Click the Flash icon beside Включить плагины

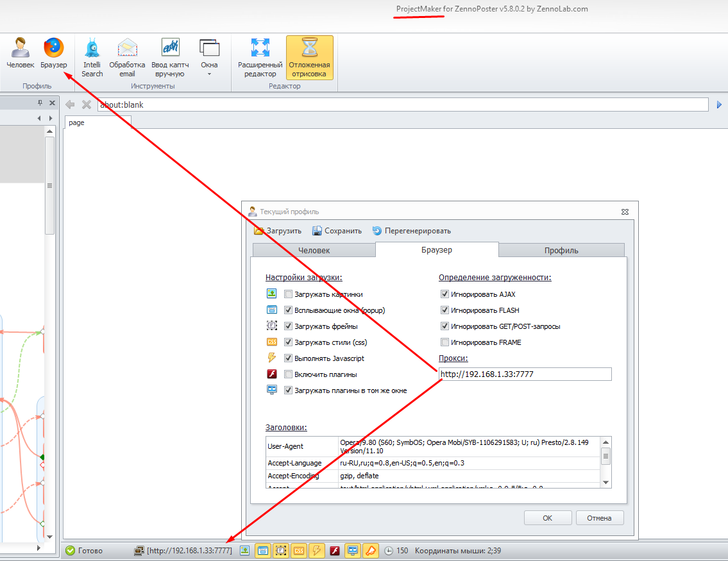[x=271, y=374]
